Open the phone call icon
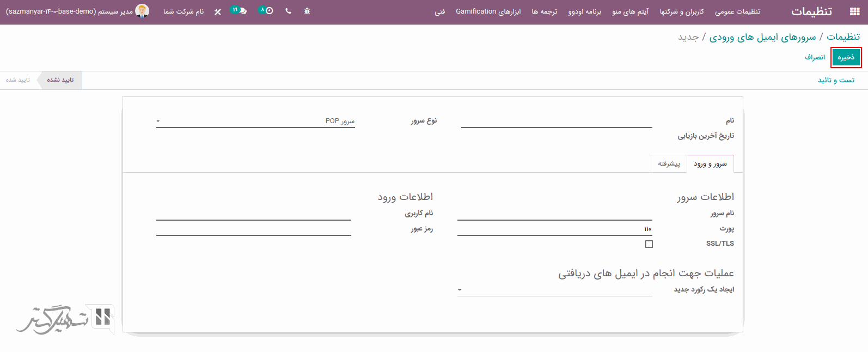This screenshot has width=868, height=352. [288, 11]
